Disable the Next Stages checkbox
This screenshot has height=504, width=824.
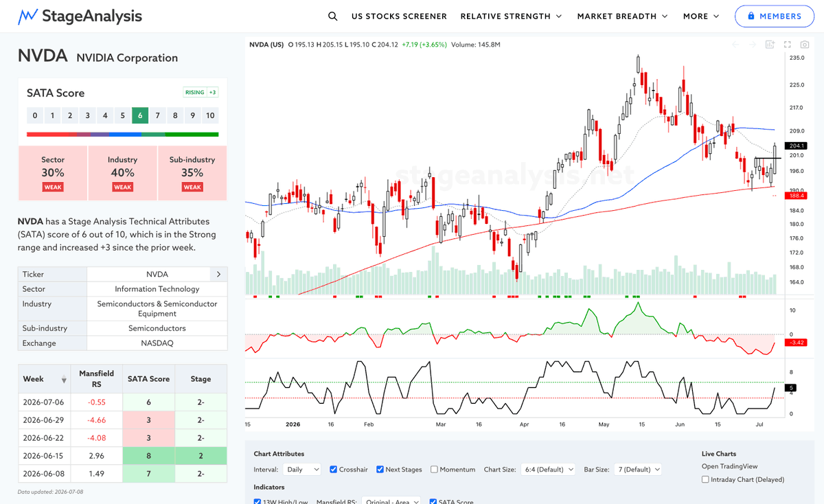coord(380,470)
